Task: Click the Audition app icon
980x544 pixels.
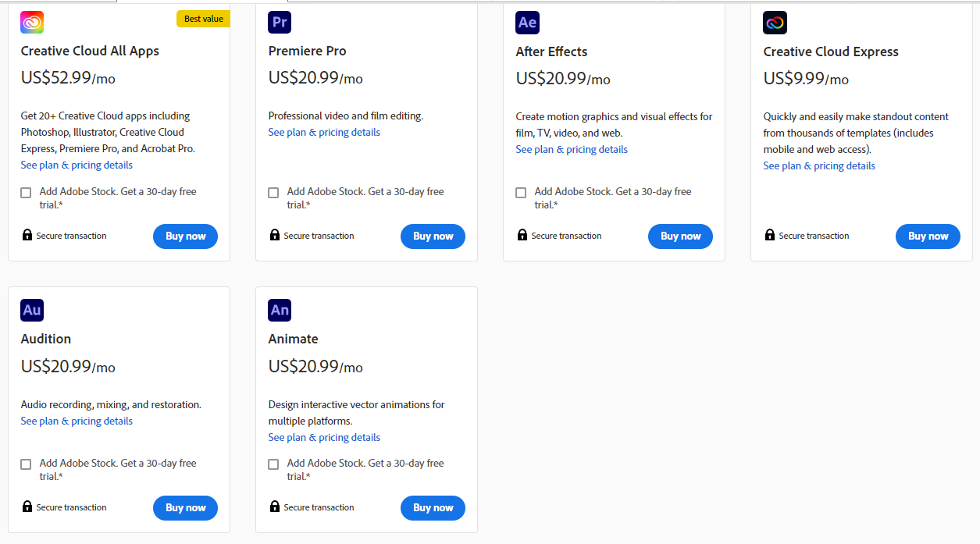Action: [x=32, y=310]
